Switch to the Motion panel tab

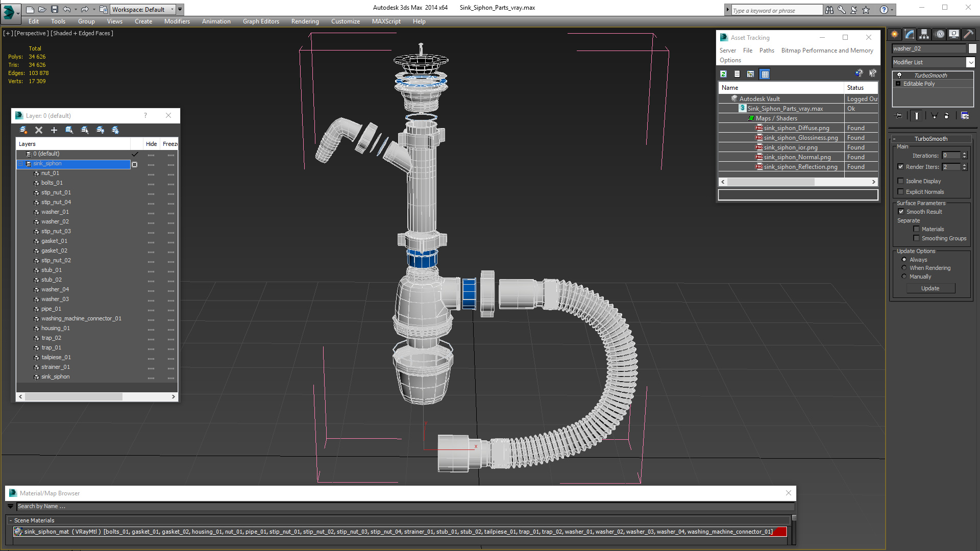click(939, 34)
